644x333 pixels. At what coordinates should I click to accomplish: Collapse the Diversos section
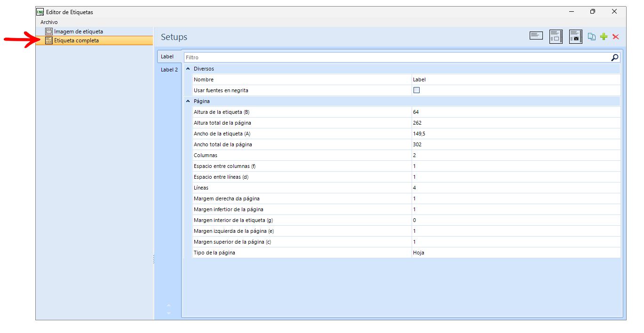(188, 69)
